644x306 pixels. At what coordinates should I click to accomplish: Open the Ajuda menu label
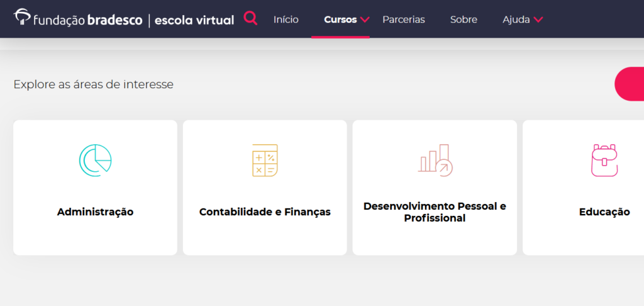tap(516, 20)
